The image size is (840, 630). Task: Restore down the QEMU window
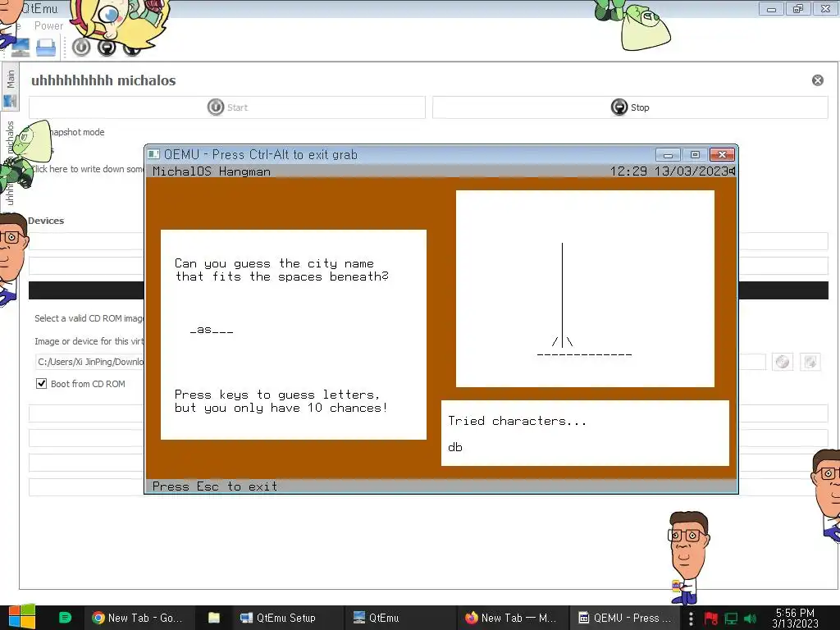[x=695, y=155]
